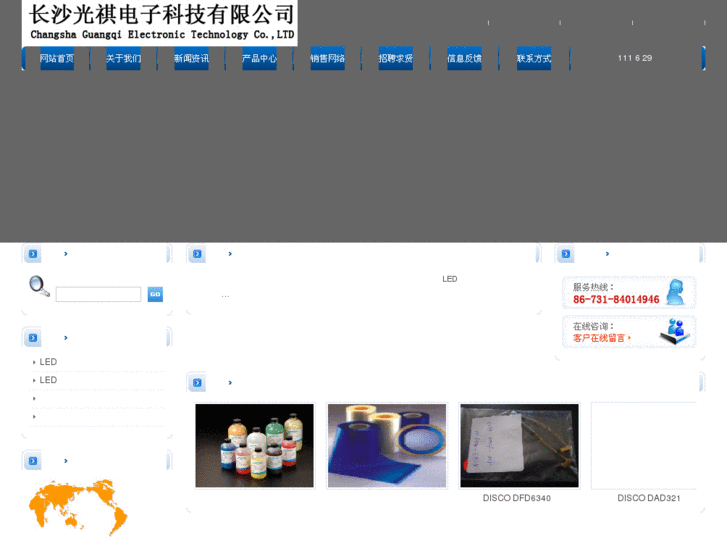
Task: Click the LED text in the news panel
Action: 450,279
